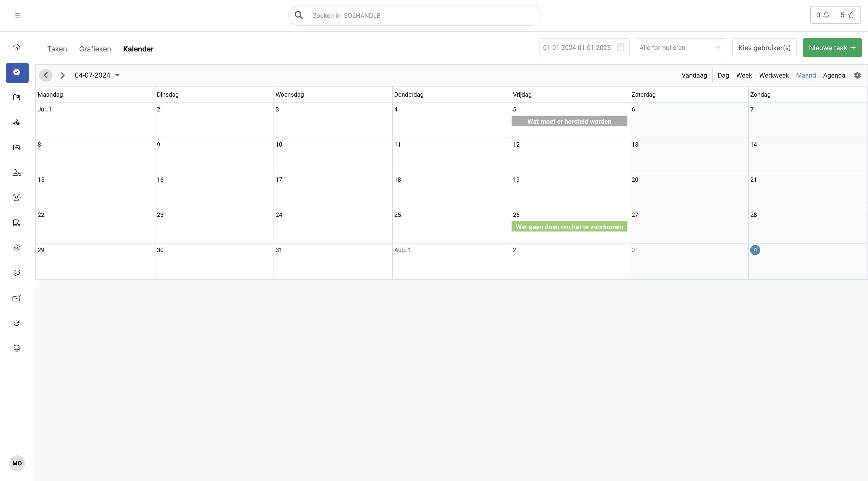The height and width of the screenshot is (481, 868).
Task: Switch to Week view
Action: point(744,76)
